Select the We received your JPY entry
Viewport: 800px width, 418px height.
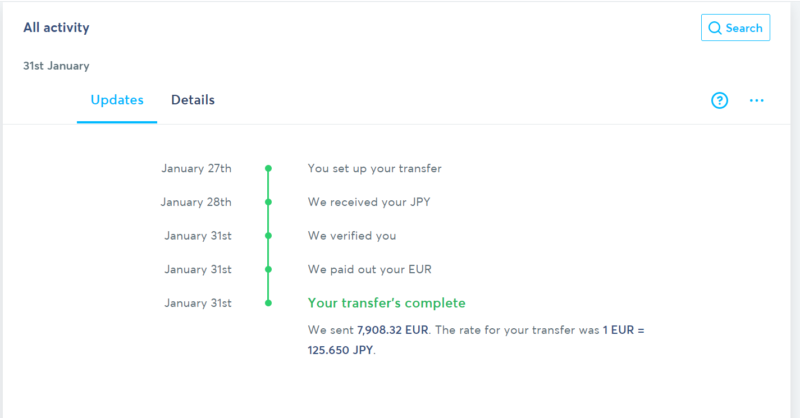click(x=369, y=202)
